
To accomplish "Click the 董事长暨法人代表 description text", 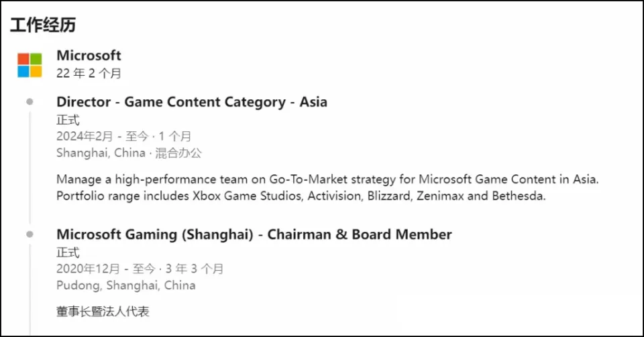I will point(103,312).
